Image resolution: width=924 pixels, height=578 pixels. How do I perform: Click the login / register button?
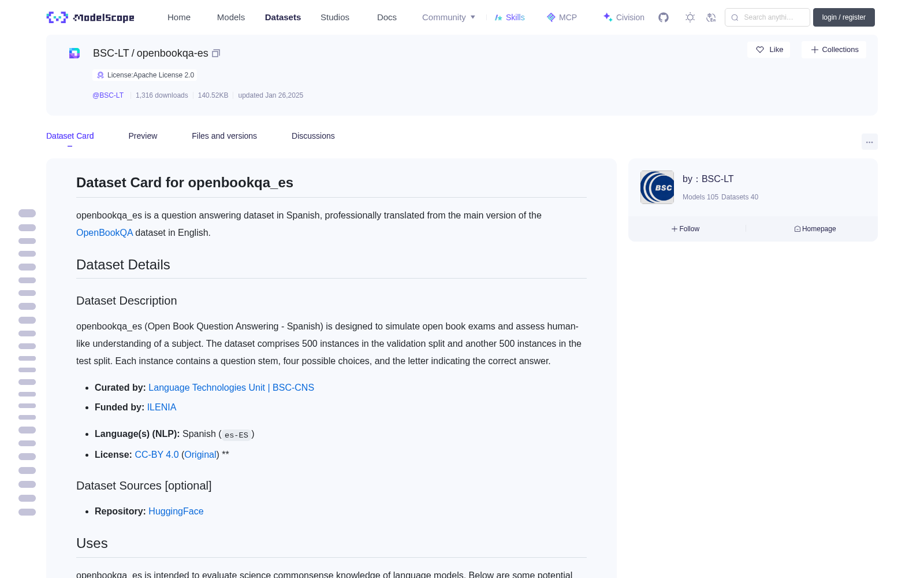pos(844,17)
